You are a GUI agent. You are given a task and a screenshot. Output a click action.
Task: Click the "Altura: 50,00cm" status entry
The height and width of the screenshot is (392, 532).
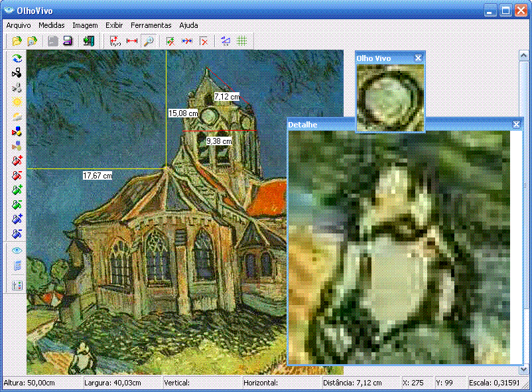tap(42, 383)
